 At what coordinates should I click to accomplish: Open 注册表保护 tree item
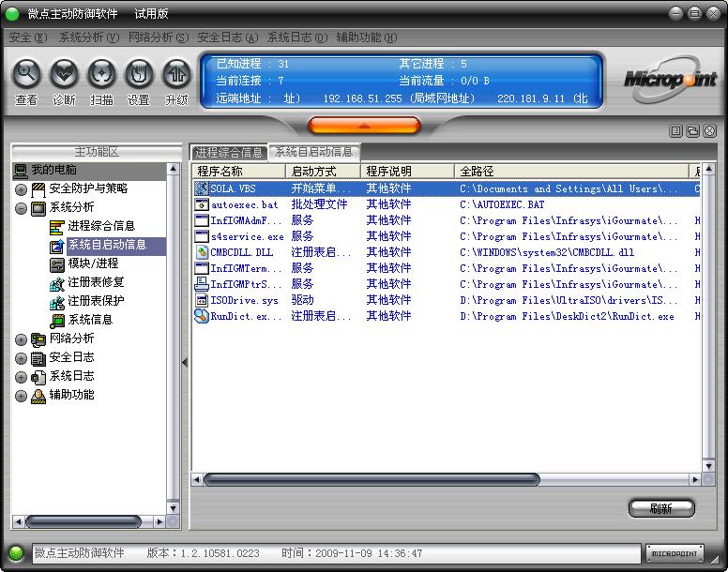pos(95,301)
